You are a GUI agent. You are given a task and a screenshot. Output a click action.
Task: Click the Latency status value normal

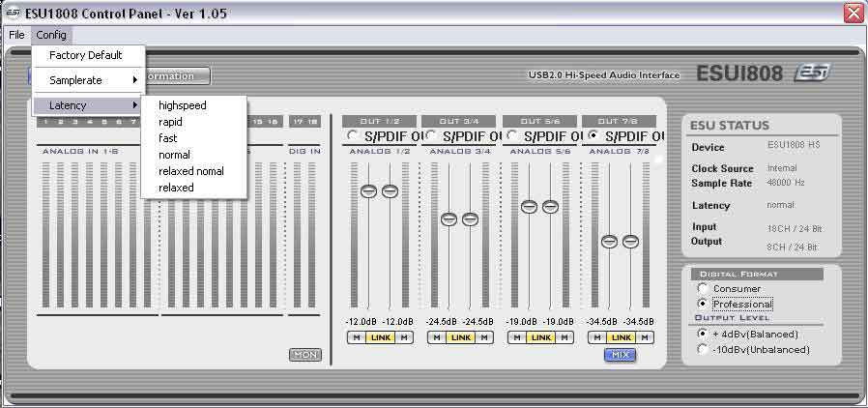pyautogui.click(x=780, y=205)
